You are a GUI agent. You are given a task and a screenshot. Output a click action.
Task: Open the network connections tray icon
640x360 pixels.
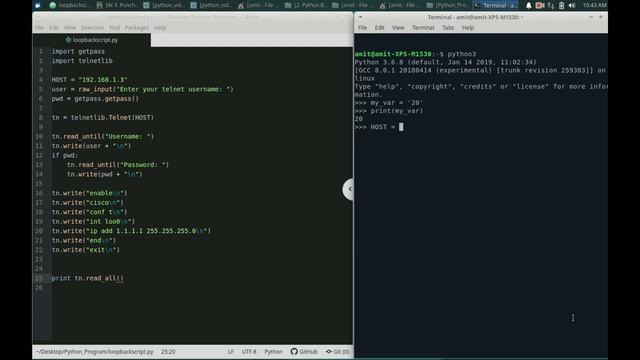551,5
